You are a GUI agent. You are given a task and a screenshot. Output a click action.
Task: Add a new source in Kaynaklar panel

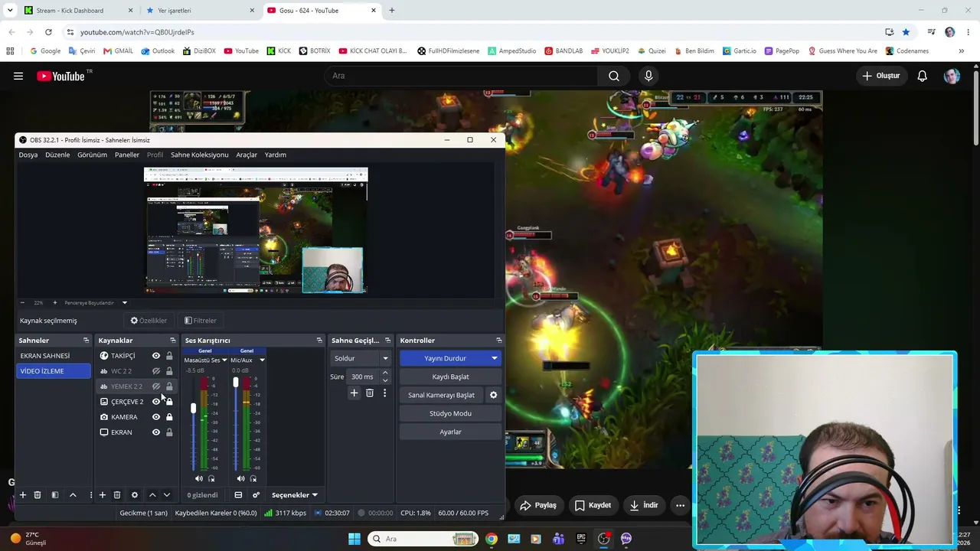point(102,495)
